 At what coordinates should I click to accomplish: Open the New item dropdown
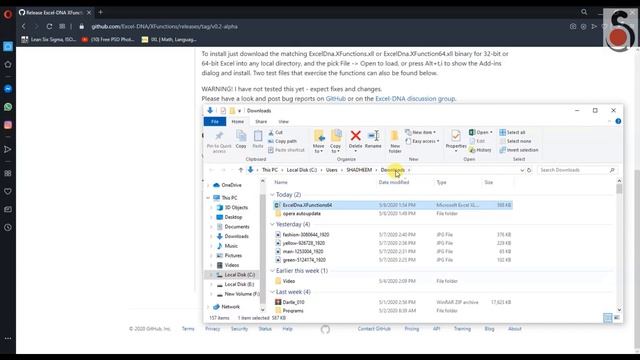click(420, 132)
